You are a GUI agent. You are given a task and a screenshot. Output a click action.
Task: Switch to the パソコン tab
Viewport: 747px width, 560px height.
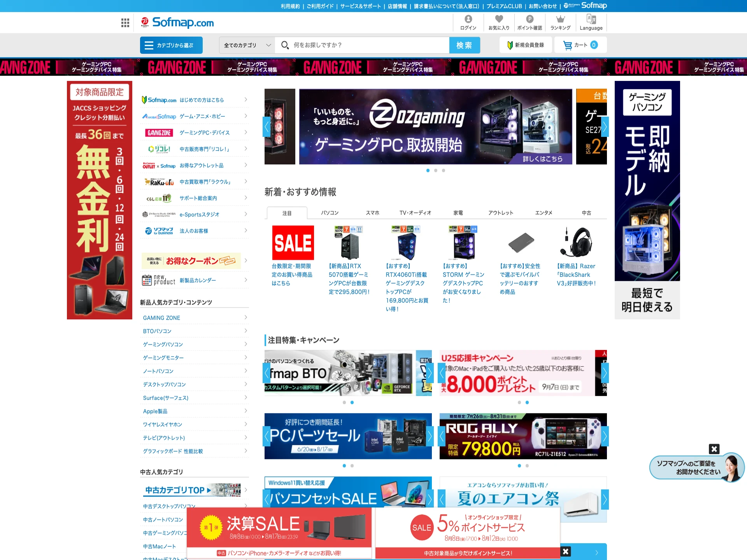(x=330, y=213)
